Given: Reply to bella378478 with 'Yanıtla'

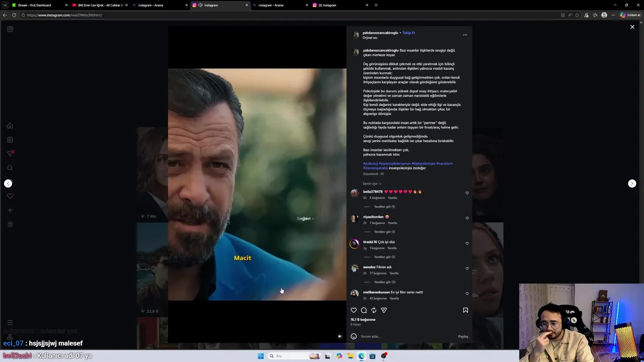Looking at the screenshot, I should click(x=392, y=198).
